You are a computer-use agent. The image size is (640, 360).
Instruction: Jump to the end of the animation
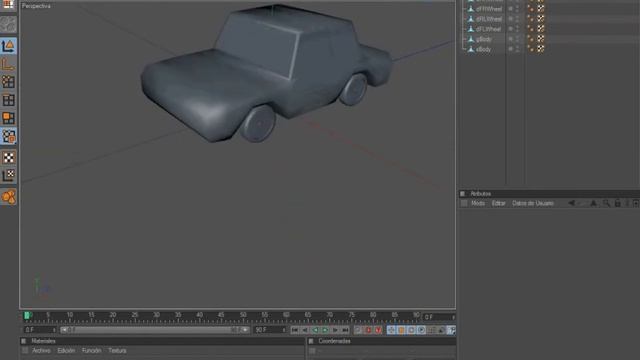click(346, 330)
